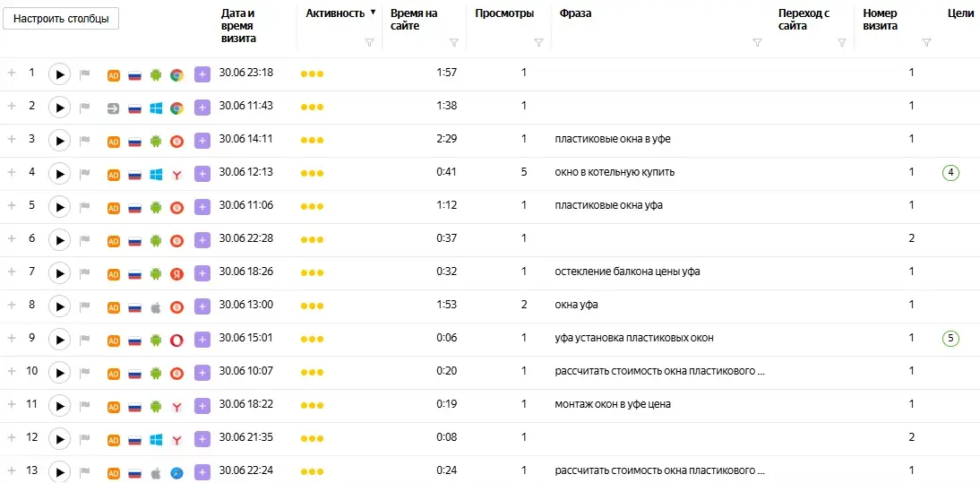The width and height of the screenshot is (980, 483).
Task: Toggle the flag on visit 7
Action: [85, 272]
